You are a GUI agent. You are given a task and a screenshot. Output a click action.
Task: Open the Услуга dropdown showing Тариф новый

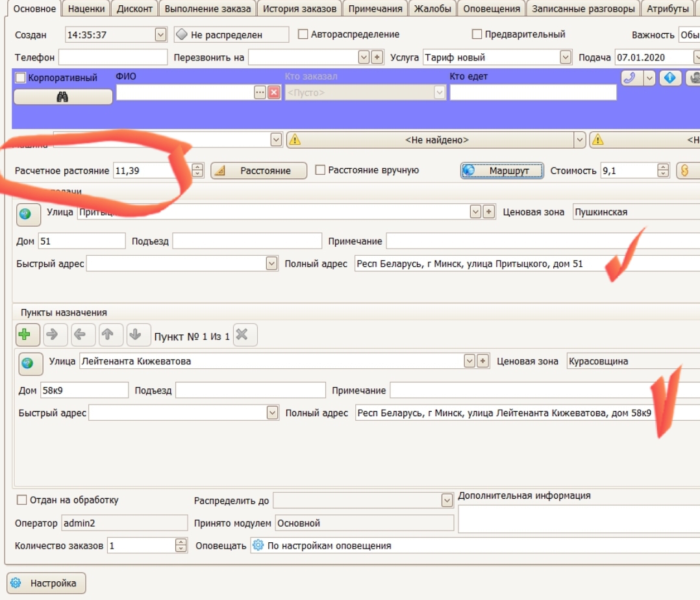coord(565,58)
